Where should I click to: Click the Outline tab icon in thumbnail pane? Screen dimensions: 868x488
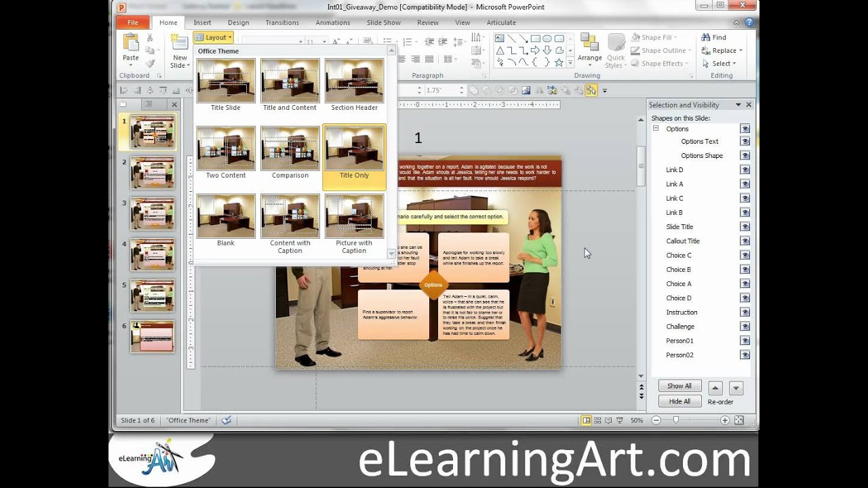pos(148,104)
